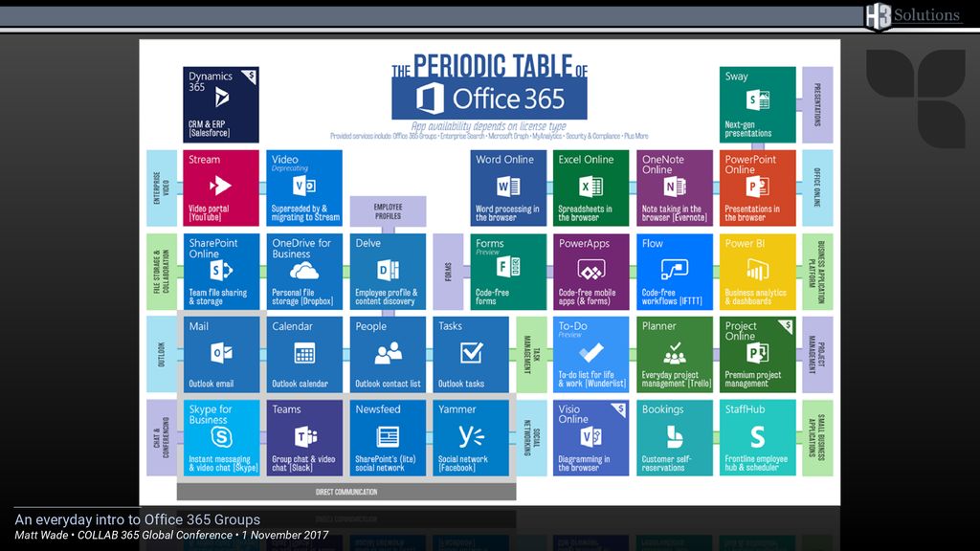Viewport: 980px width, 551px height.
Task: Select the Calendar grid icon
Action: [304, 354]
